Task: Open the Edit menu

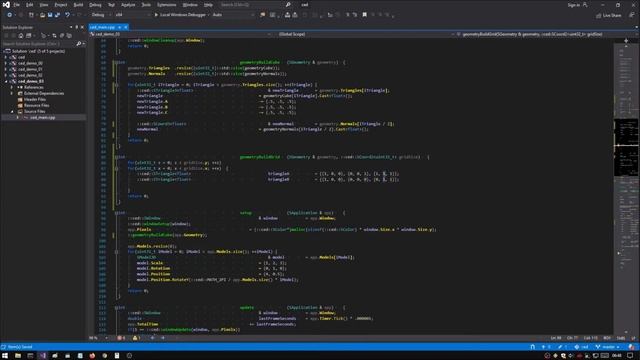Action: [x=30, y=5]
